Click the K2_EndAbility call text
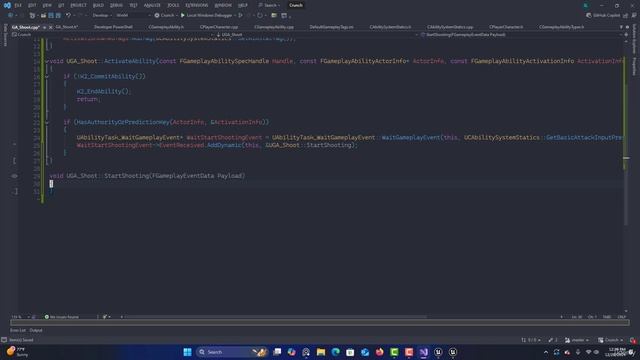 102,91
